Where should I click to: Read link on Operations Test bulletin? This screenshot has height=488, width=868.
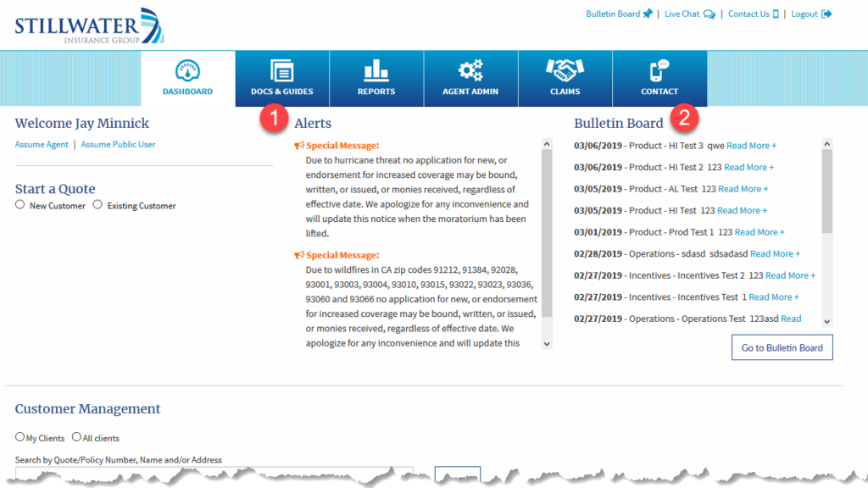tap(791, 319)
